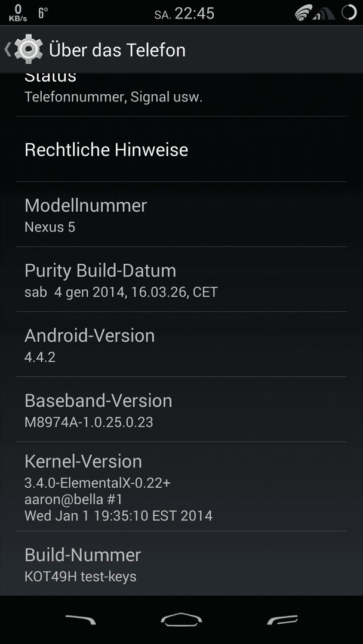Image resolution: width=363 pixels, height=644 pixels.
Task: Select the Kernel-Version entry
Action: (181, 487)
